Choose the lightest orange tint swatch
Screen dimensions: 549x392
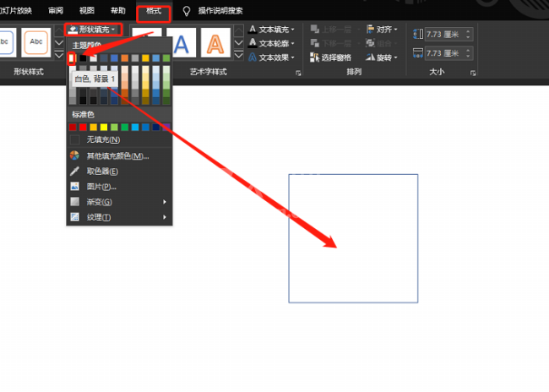(x=125, y=69)
